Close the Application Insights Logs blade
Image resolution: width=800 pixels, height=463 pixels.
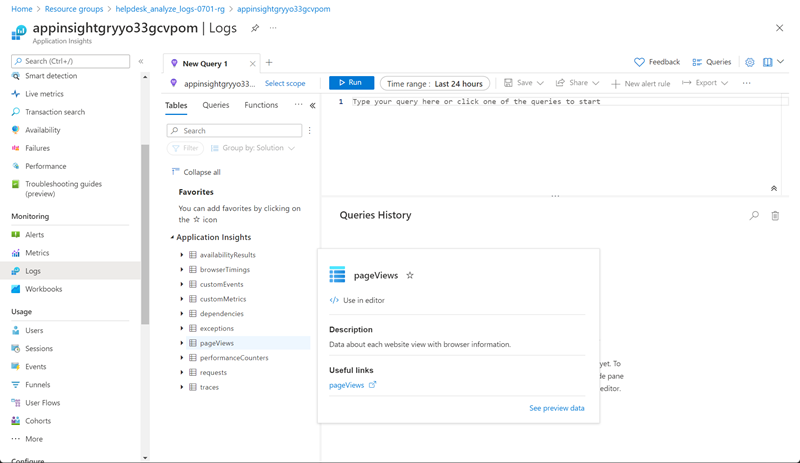779,28
